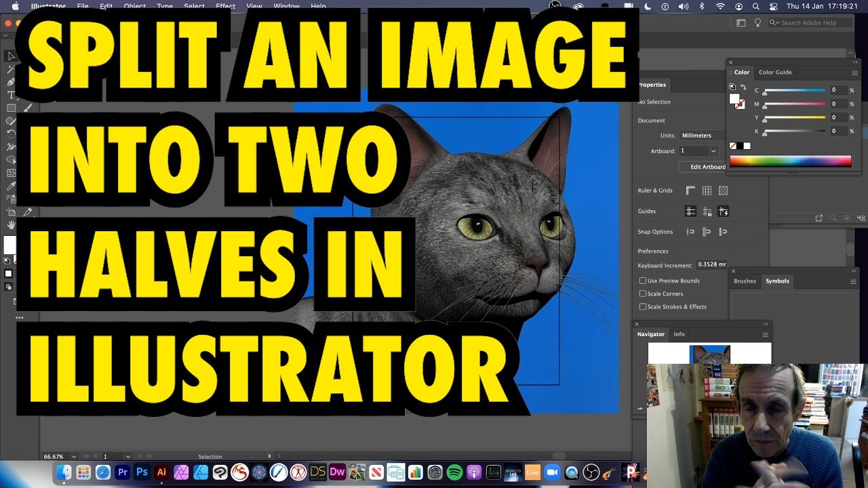Enable Scale Strokes & Effects checkbox
The width and height of the screenshot is (868, 488).
(643, 306)
